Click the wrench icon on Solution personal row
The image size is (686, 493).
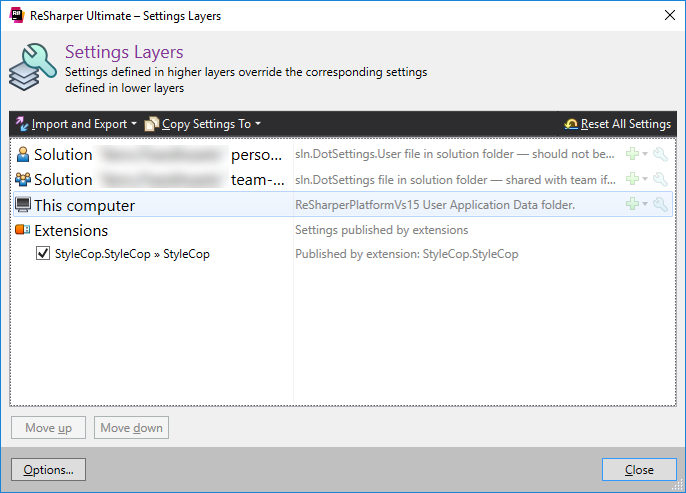660,154
